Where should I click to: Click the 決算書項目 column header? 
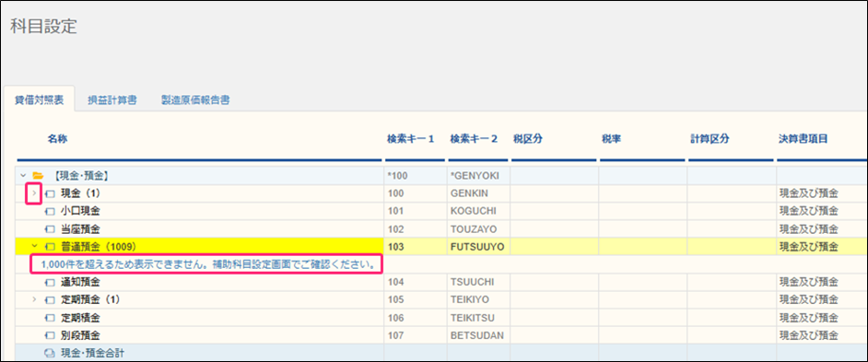tap(803, 139)
